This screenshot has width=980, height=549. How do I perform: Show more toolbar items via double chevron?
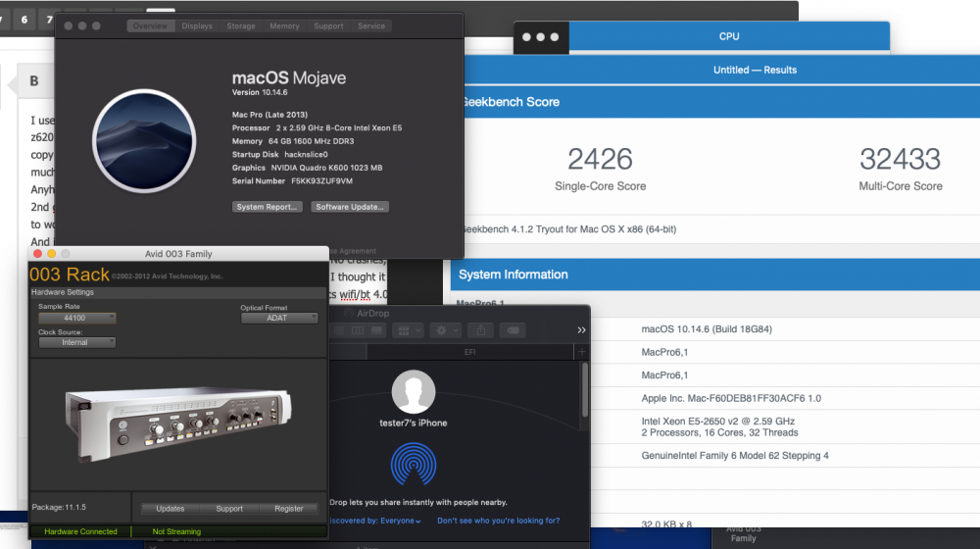coord(581,330)
